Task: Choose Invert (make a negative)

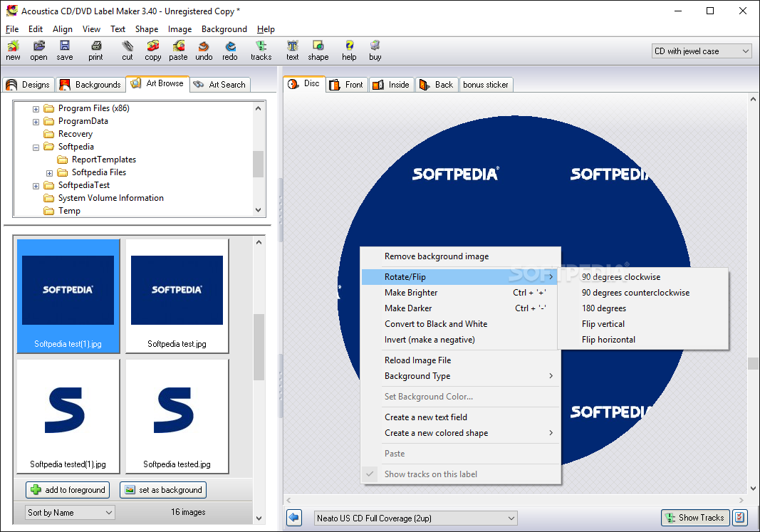Action: pyautogui.click(x=461, y=340)
